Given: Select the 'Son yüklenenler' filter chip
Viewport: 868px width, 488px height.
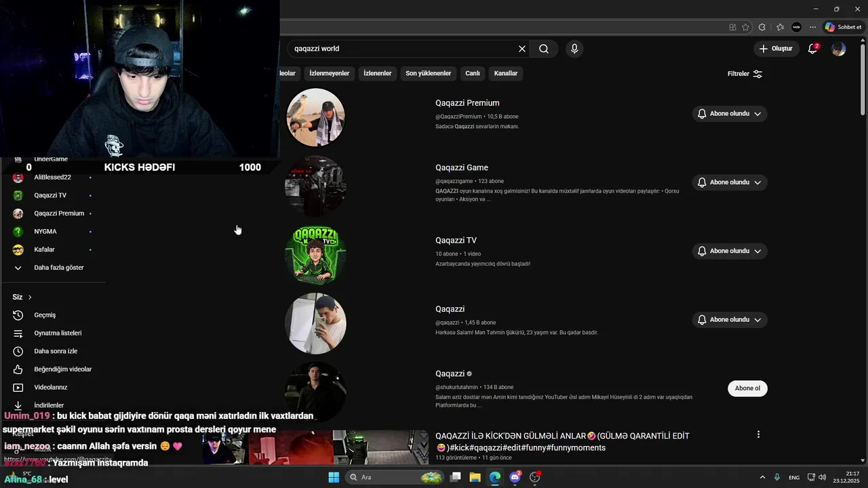Looking at the screenshot, I should [429, 73].
